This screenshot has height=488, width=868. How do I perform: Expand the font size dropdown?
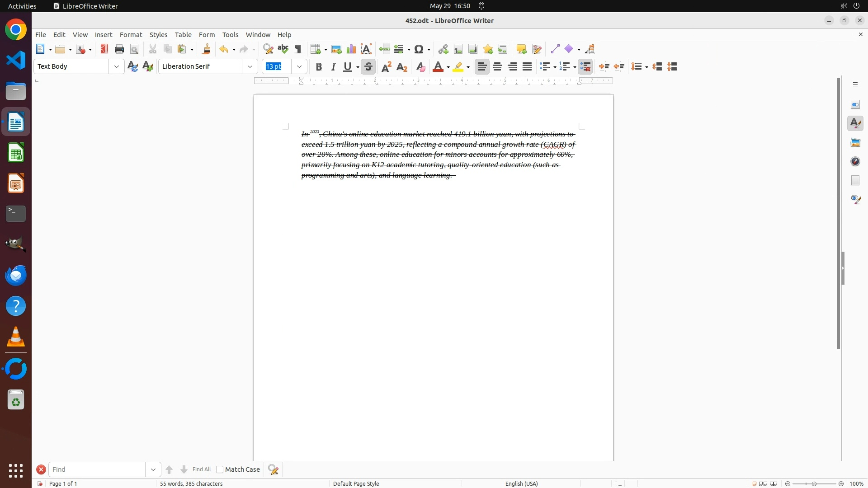[299, 66]
